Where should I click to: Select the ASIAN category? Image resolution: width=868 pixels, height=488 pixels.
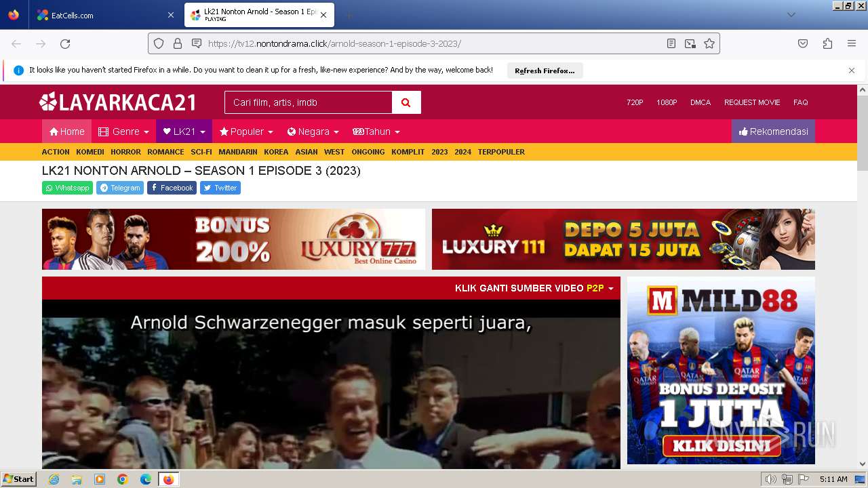coord(307,152)
